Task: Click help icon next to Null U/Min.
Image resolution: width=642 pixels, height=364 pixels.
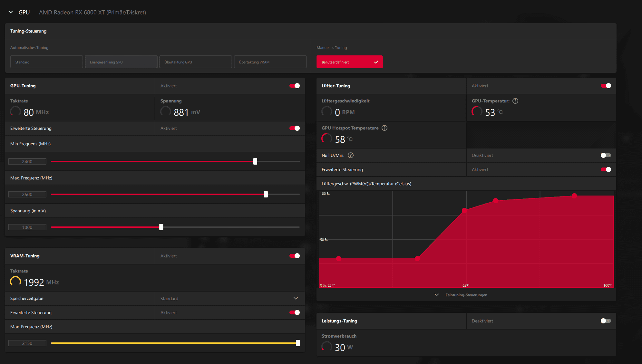Action: click(x=351, y=155)
